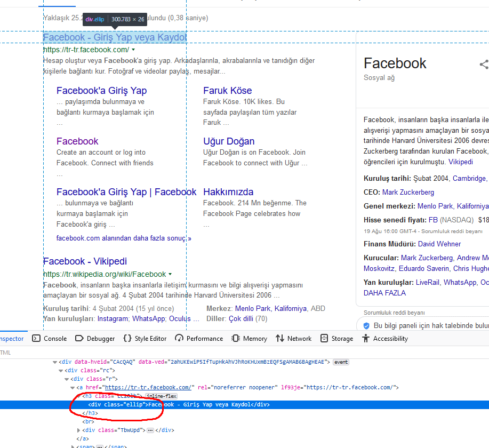Screen dimensions: 489x448
Task: Collapse the div class="rc" node
Action: pos(61,371)
